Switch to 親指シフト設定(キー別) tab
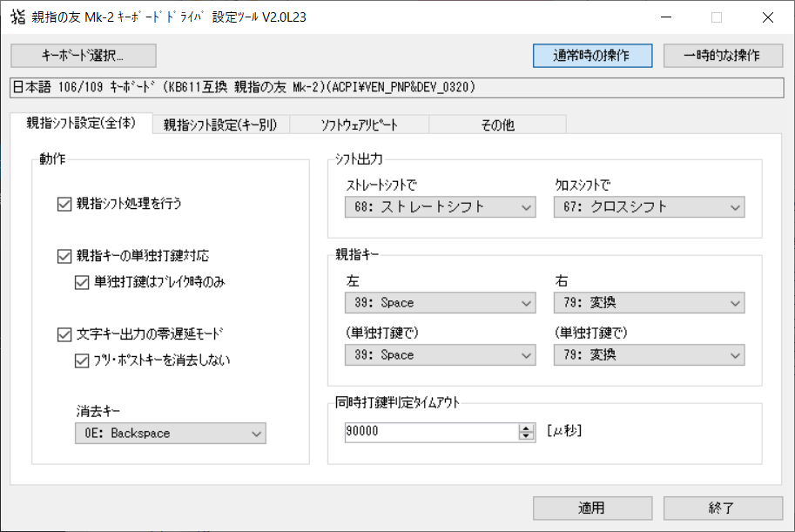Image resolution: width=795 pixels, height=532 pixels. coord(220,125)
